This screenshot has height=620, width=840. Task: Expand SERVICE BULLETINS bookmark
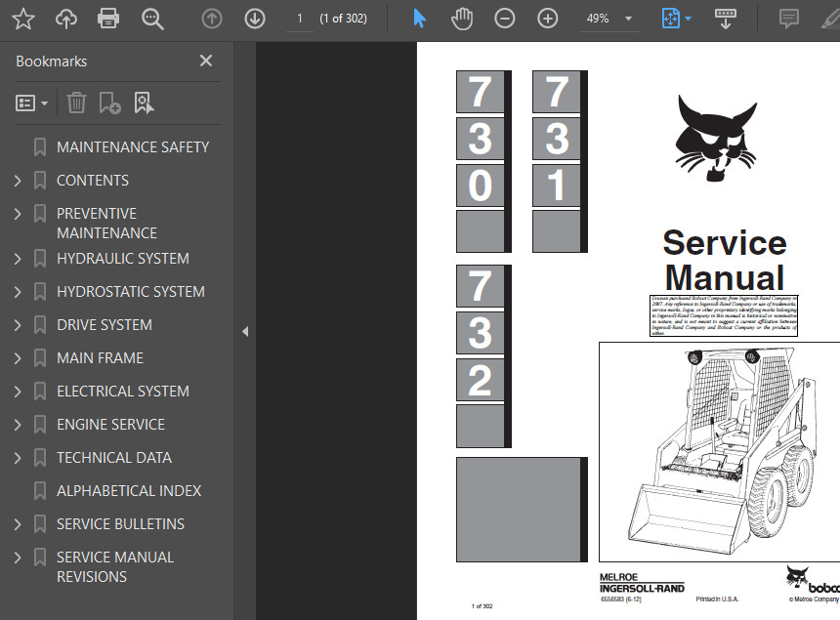[x=18, y=524]
